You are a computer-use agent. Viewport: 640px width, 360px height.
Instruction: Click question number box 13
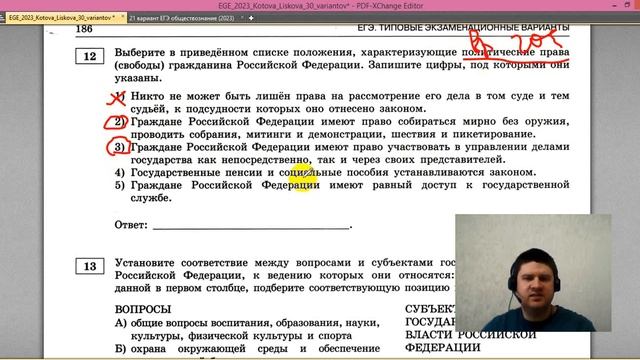point(89,266)
